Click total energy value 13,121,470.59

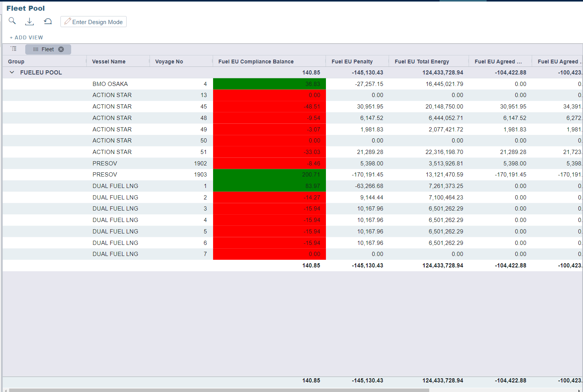445,175
